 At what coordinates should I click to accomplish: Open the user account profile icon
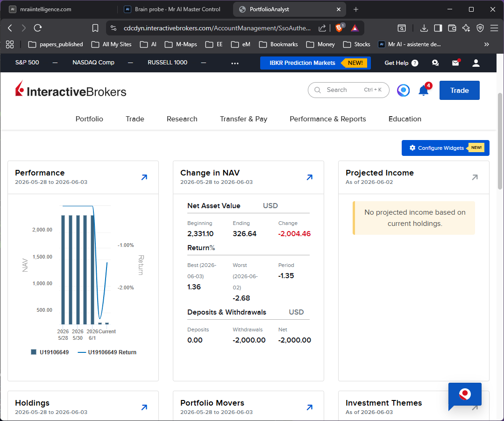point(476,63)
